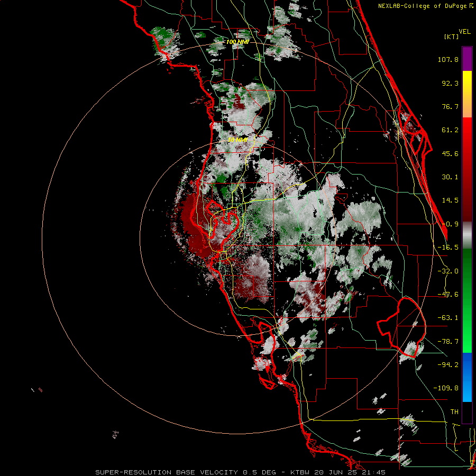Click the -63.1 velocity scale value
476x476 pixels.
(448, 318)
